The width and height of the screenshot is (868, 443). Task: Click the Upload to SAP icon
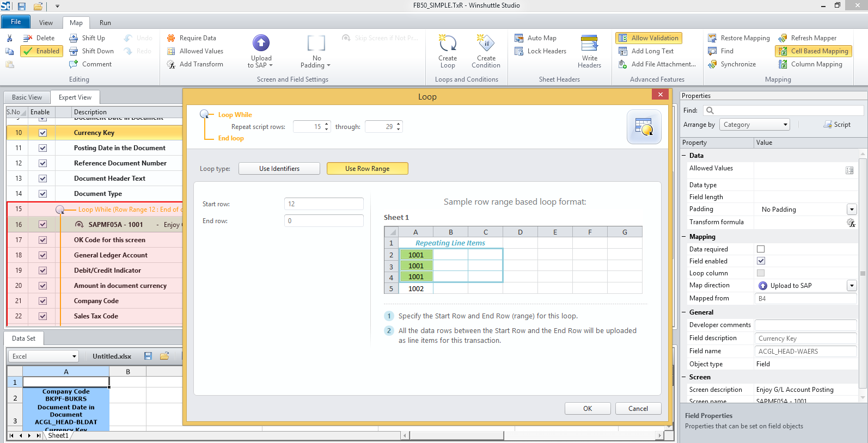261,44
